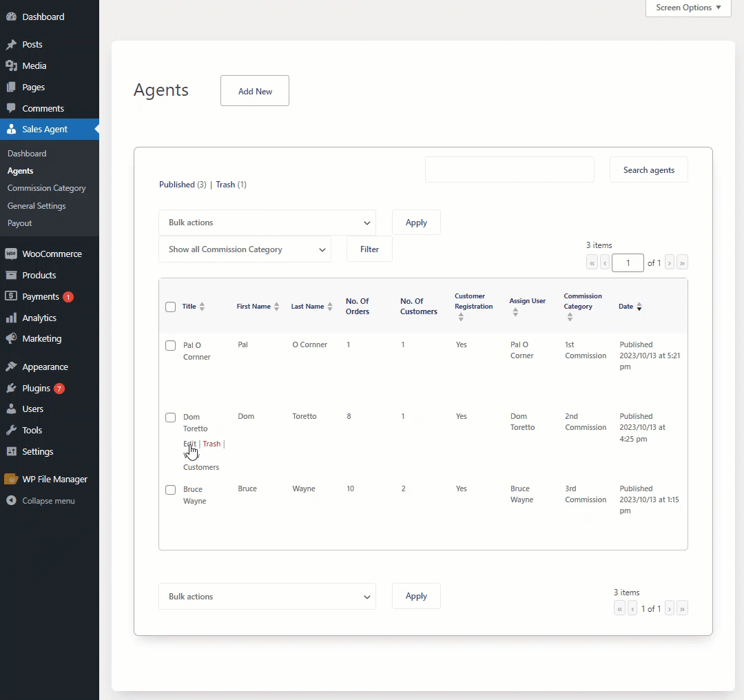Click Trash link under Dom Toretto

click(x=211, y=444)
